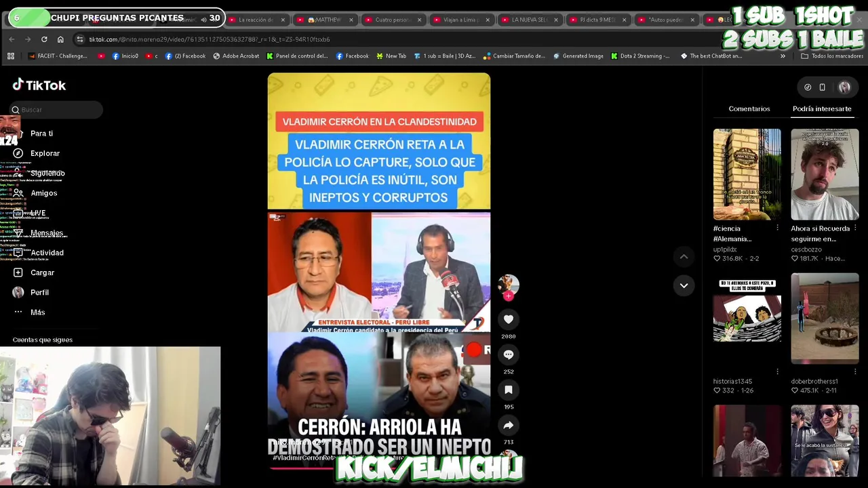Switch to Podría interesarte tab
Viewport: 868px width, 488px height.
[x=822, y=108]
